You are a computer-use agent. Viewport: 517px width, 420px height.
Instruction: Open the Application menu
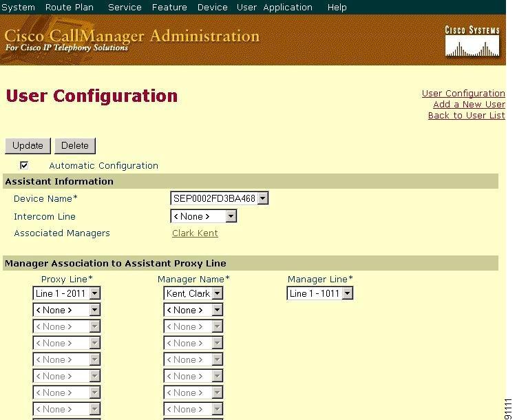tap(288, 8)
